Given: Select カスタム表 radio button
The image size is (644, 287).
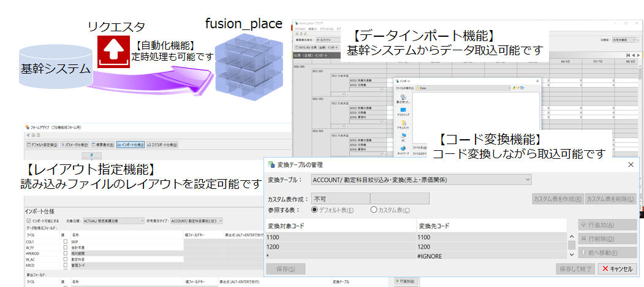Looking at the screenshot, I should pos(374,210).
